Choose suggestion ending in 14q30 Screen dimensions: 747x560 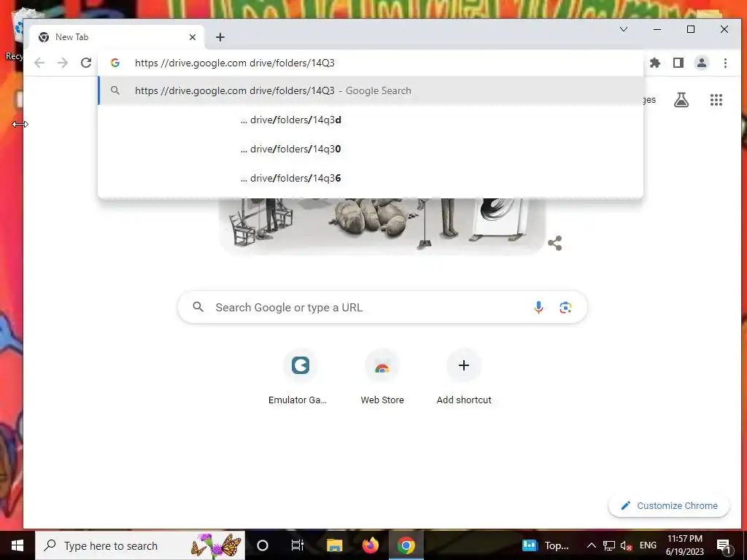(x=371, y=149)
